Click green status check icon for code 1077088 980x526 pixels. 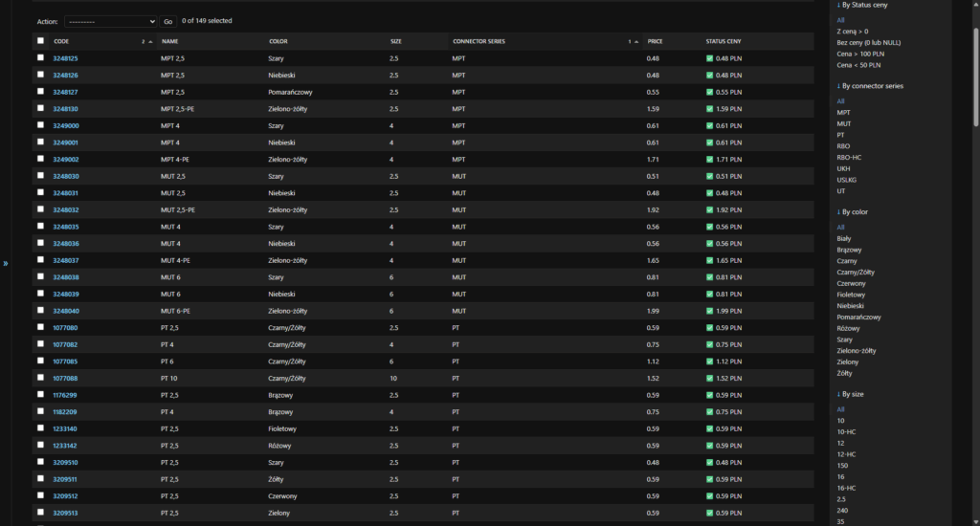[x=710, y=378]
